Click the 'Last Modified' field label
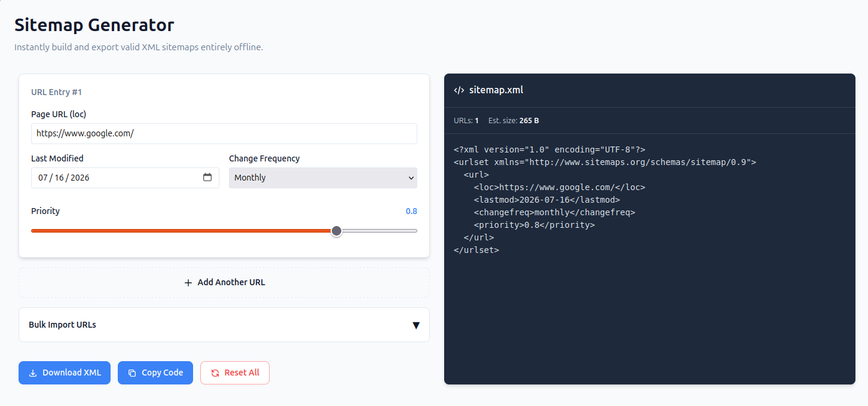This screenshot has width=868, height=406. [x=57, y=158]
